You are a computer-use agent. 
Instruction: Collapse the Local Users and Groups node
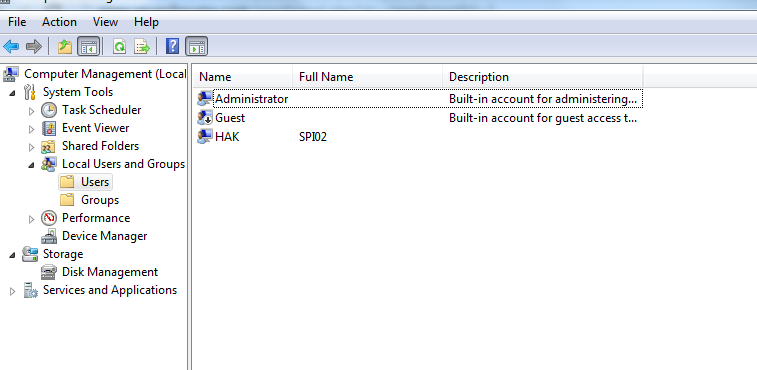[x=31, y=165]
